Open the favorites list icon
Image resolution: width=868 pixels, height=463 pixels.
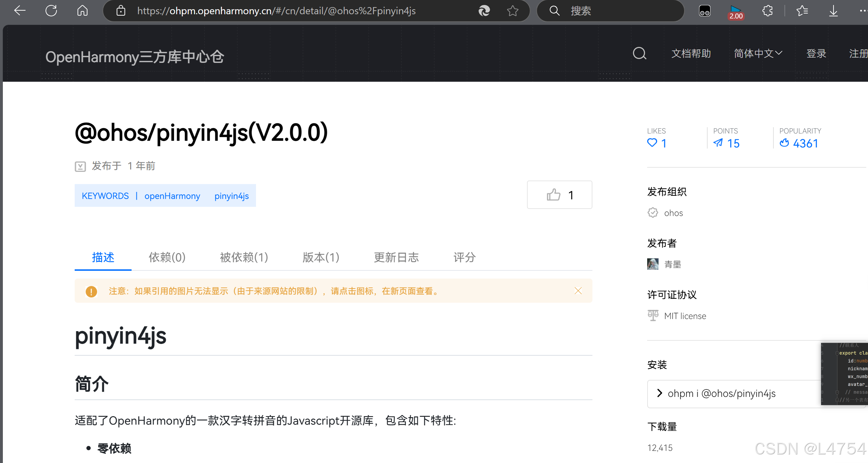[802, 11]
